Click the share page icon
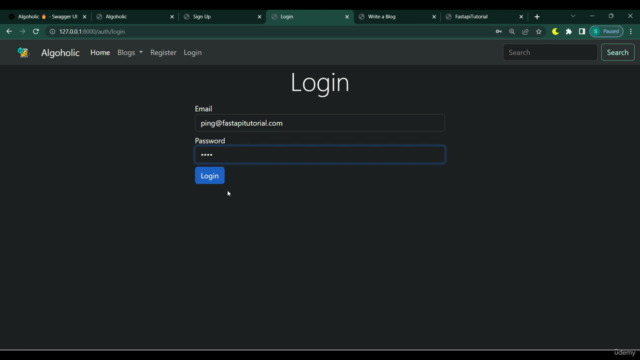This screenshot has height=360, width=640. [x=525, y=31]
